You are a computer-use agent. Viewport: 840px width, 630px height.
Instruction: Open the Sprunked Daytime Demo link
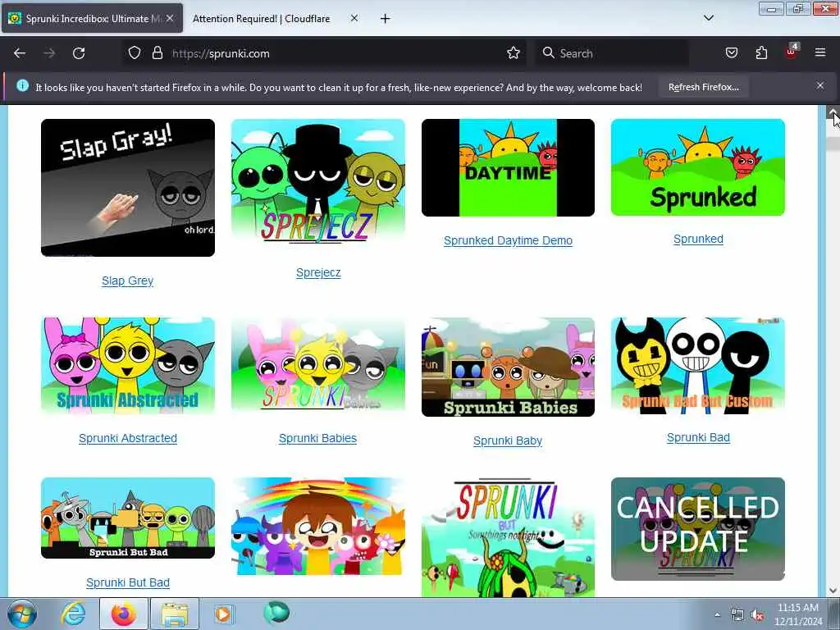point(508,240)
